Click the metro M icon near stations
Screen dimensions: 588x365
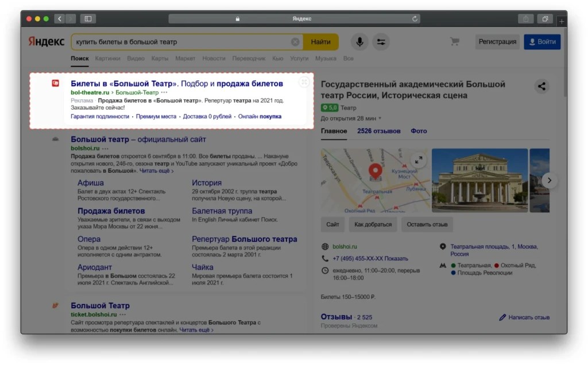point(443,265)
